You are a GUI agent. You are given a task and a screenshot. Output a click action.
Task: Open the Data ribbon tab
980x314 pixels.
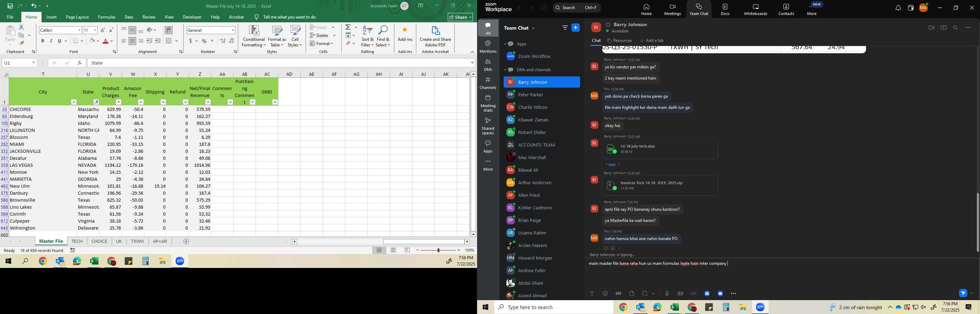129,17
